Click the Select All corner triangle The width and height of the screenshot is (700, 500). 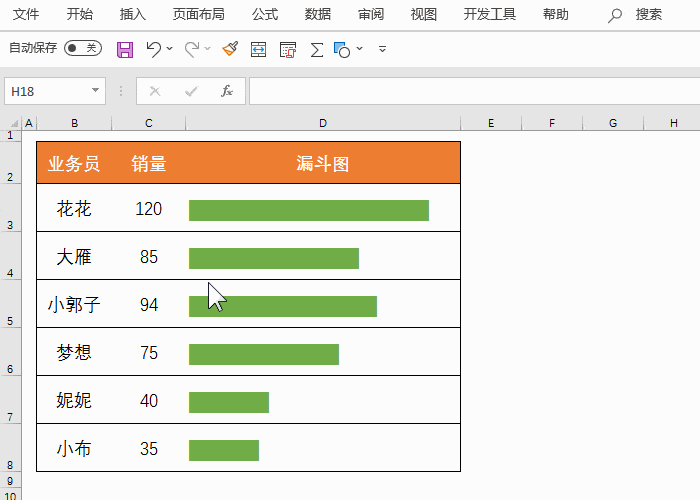14,123
